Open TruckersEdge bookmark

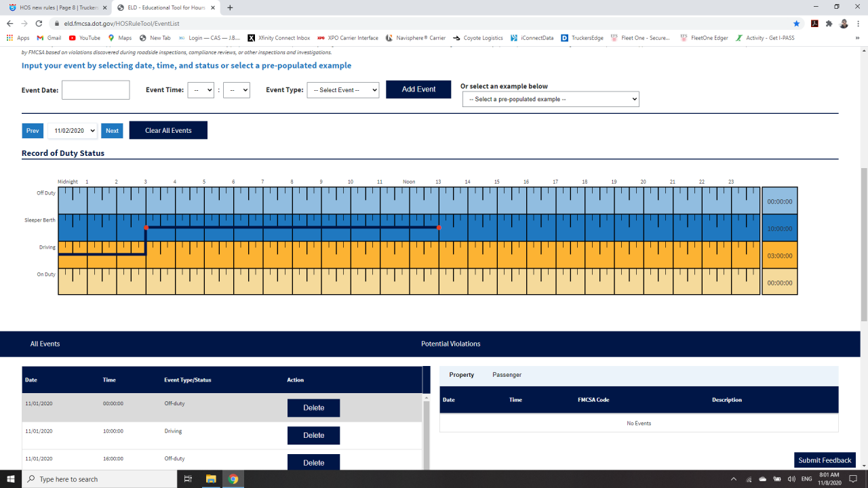click(x=583, y=38)
